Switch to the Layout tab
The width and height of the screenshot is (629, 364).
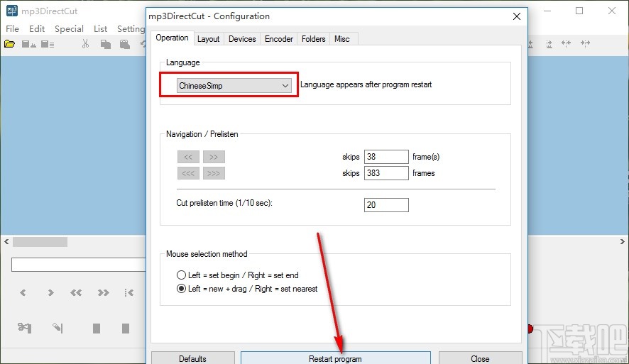tap(208, 39)
